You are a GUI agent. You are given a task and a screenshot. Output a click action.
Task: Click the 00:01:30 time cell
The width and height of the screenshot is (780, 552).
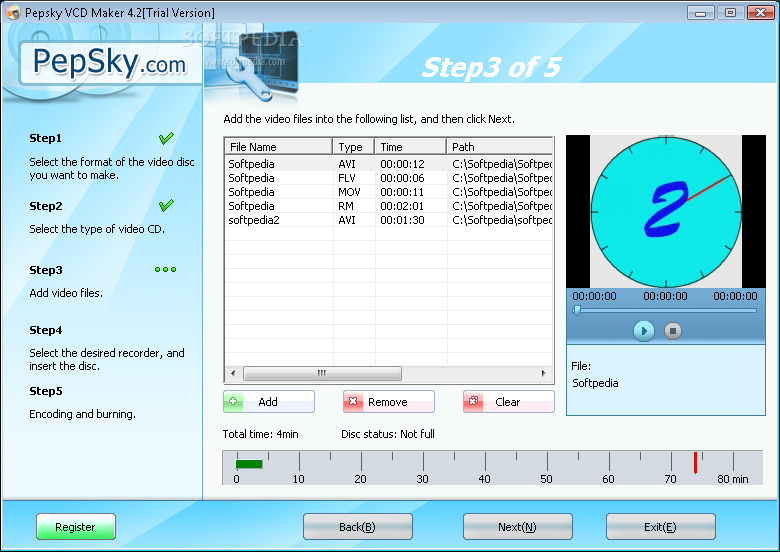(x=402, y=220)
